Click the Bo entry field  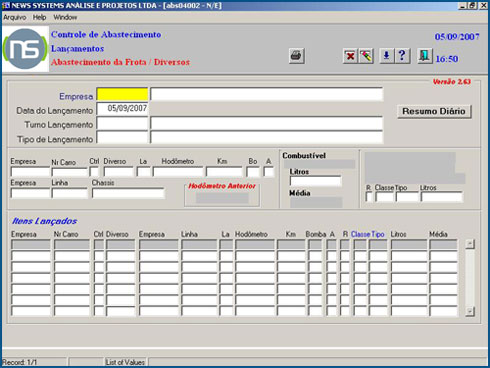[x=253, y=172]
